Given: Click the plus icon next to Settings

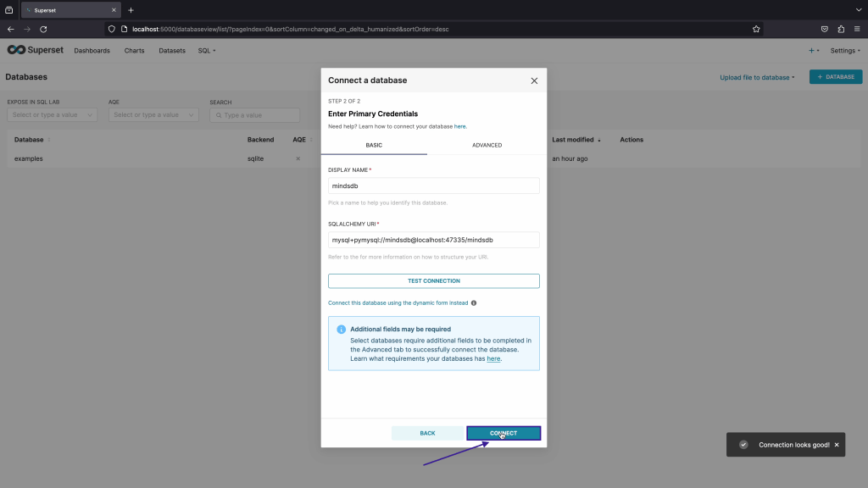Looking at the screenshot, I should click(813, 51).
